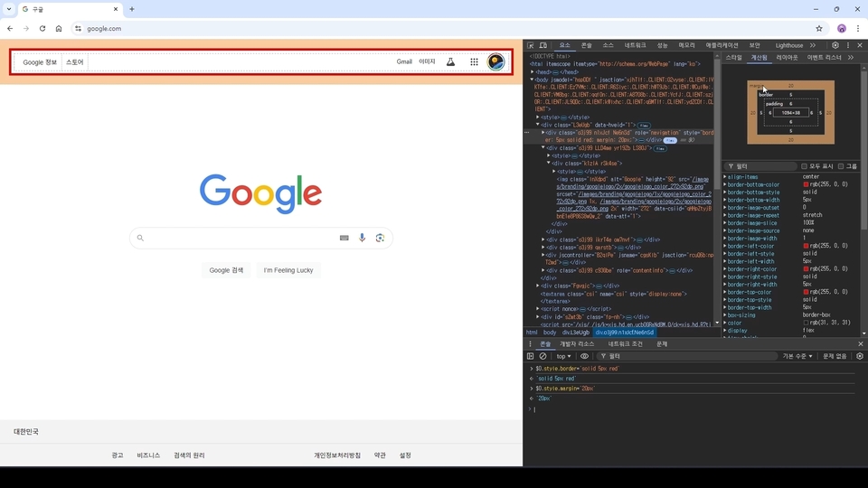Screen dimensions: 868x488
Task: Toggle the device toolbar icon in DevTools
Action: (543, 45)
